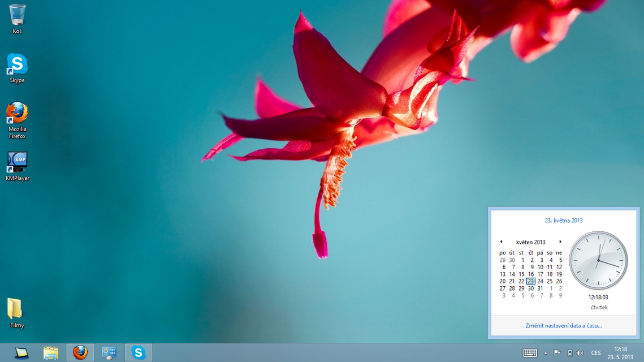Viewport: 644px width, 362px height.
Task: Go to the next month in calendar
Action: [x=560, y=242]
